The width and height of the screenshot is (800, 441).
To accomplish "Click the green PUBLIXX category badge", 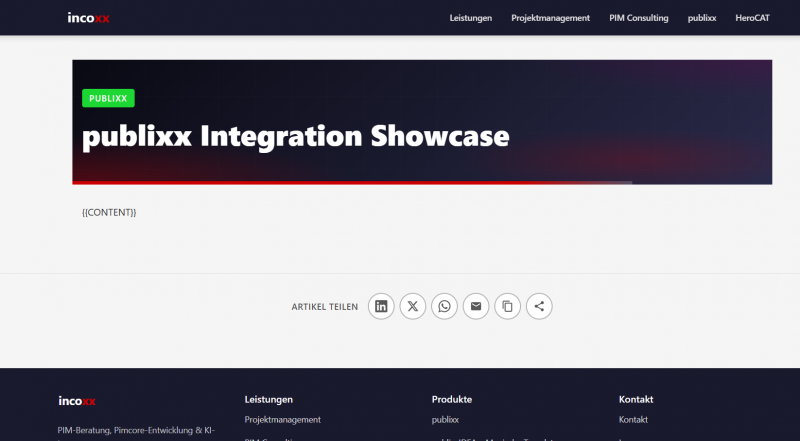I will coord(108,98).
